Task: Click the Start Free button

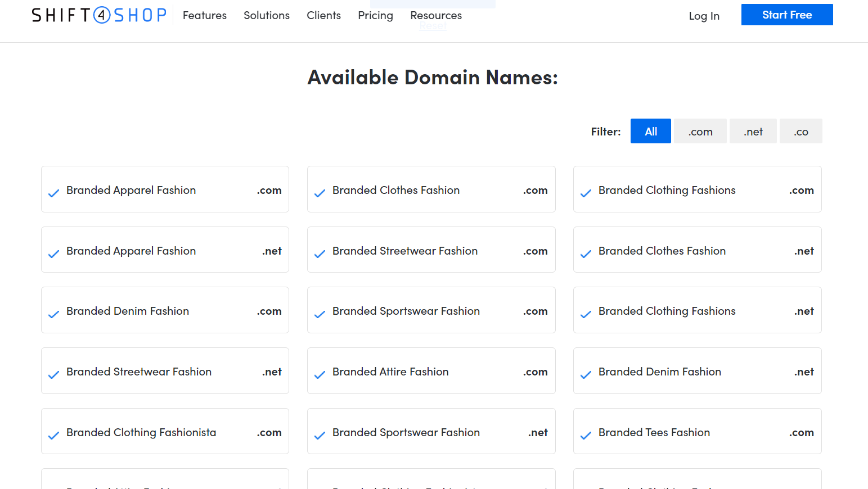Action: click(x=787, y=15)
